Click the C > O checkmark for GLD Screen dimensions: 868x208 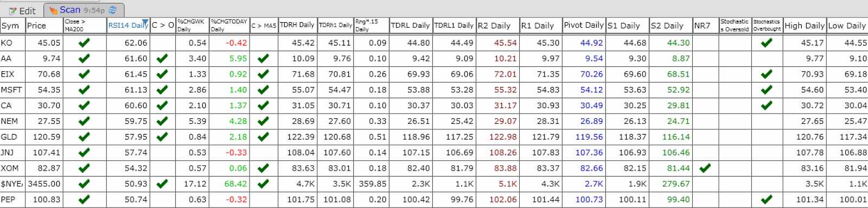[x=162, y=137]
